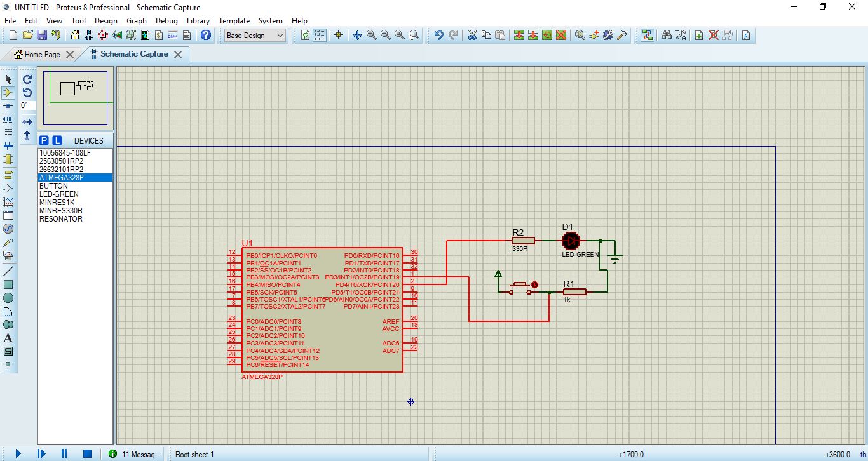The image size is (868, 461).
Task: Click the Zoom In magnifier icon
Action: pyautogui.click(x=371, y=36)
